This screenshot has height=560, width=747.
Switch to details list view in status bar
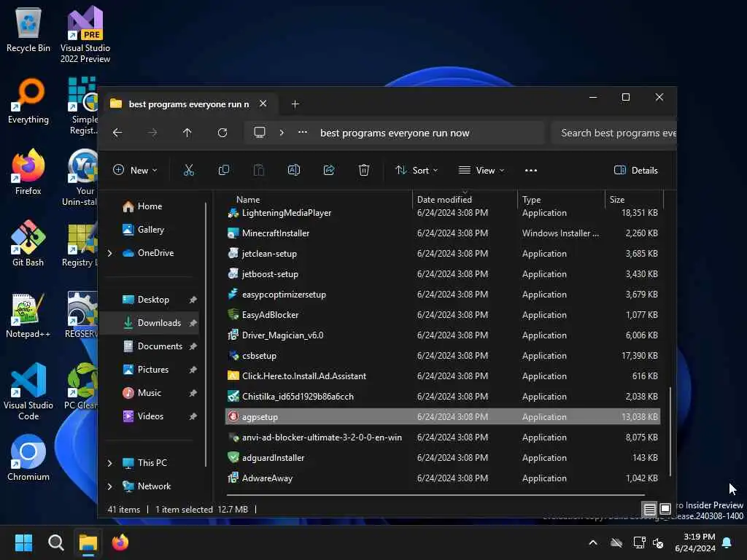click(x=649, y=509)
